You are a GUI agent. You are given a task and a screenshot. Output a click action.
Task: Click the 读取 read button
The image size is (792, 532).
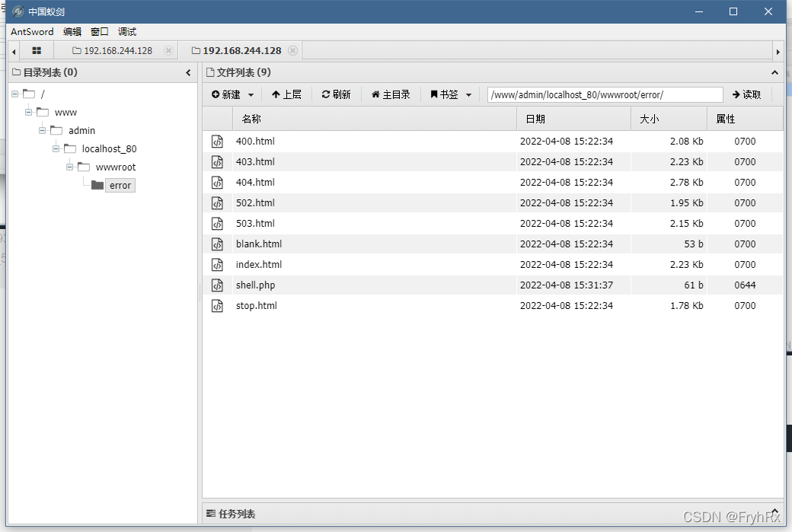pos(746,94)
